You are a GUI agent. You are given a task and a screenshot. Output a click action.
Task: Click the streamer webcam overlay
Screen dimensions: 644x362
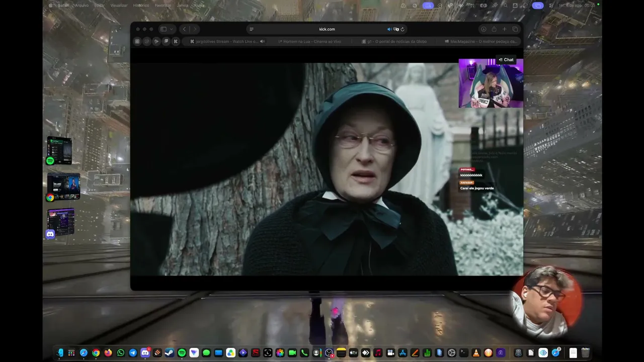tap(491, 83)
